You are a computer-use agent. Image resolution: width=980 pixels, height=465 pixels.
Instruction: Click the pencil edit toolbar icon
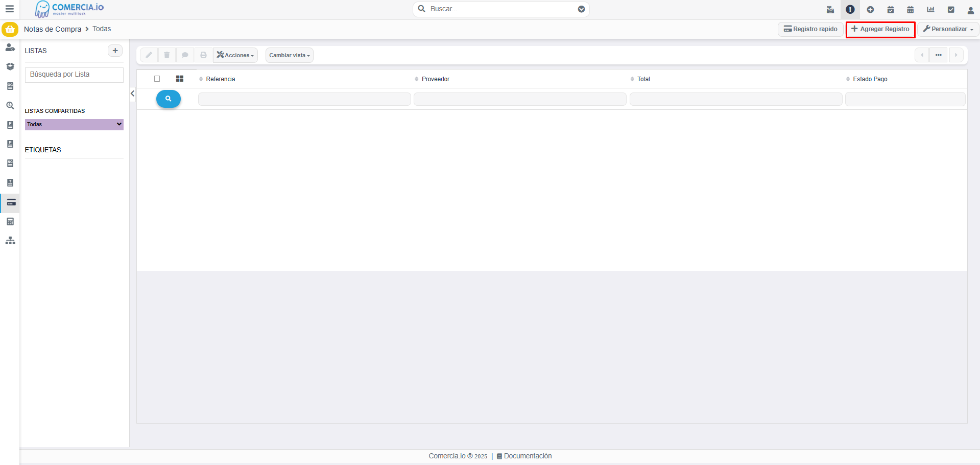[x=149, y=55]
